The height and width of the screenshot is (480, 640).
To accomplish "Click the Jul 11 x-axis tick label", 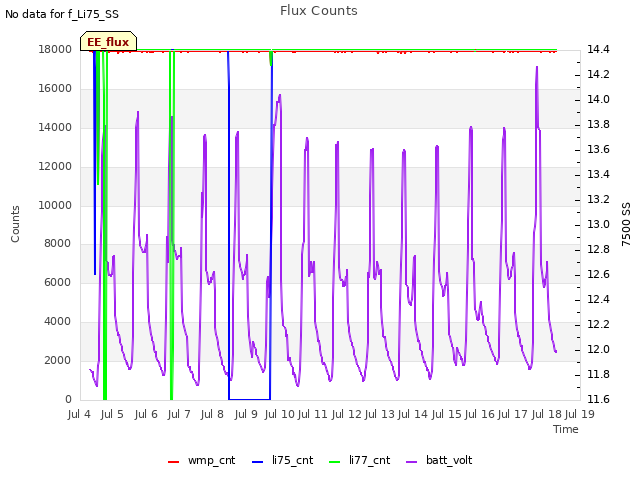I will pos(313,414).
